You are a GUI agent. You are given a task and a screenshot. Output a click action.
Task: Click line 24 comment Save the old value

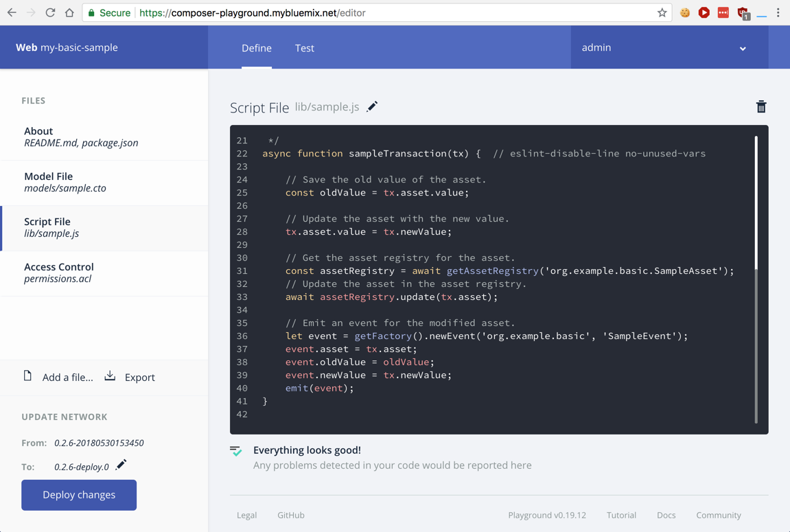pyautogui.click(x=386, y=179)
